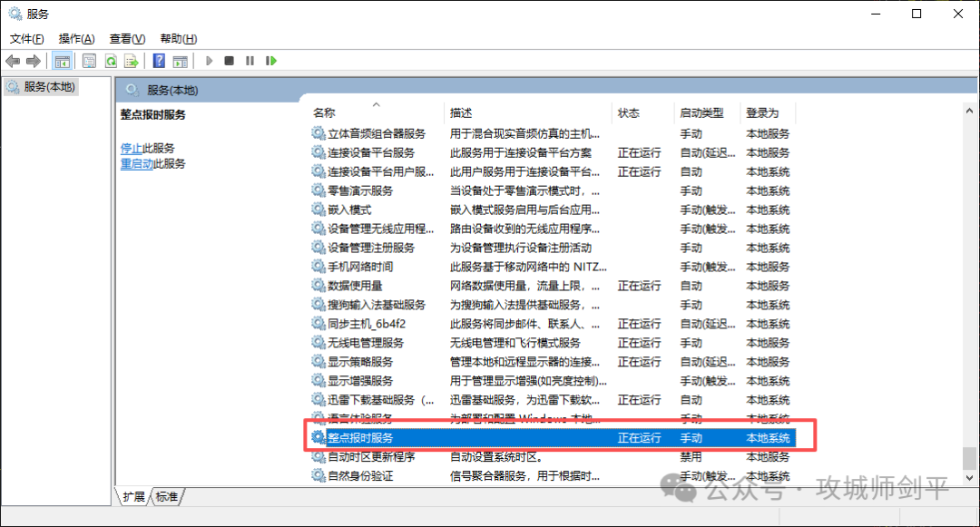The height and width of the screenshot is (527, 980).
Task: Click the scrollbar up arrow in services list
Action: coord(969,111)
